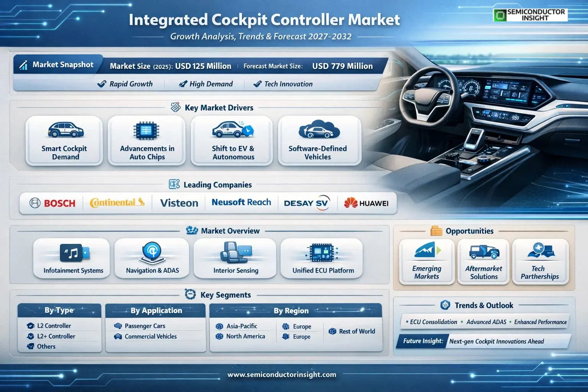The width and height of the screenshot is (588, 392).
Task: Click the Unified ECU Platform chip icon
Action: point(322,253)
